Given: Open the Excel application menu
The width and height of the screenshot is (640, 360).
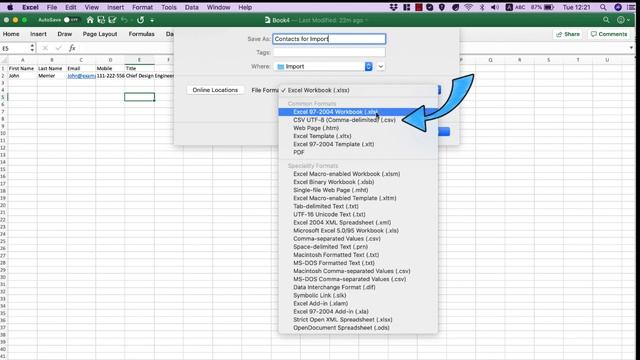Looking at the screenshot, I should click(x=30, y=7).
